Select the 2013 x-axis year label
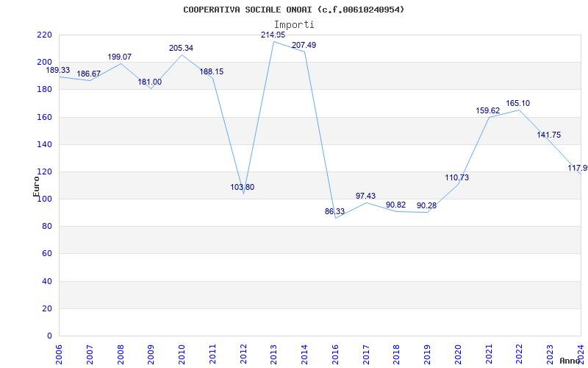Screen dimensions: 588x368 coord(274,355)
